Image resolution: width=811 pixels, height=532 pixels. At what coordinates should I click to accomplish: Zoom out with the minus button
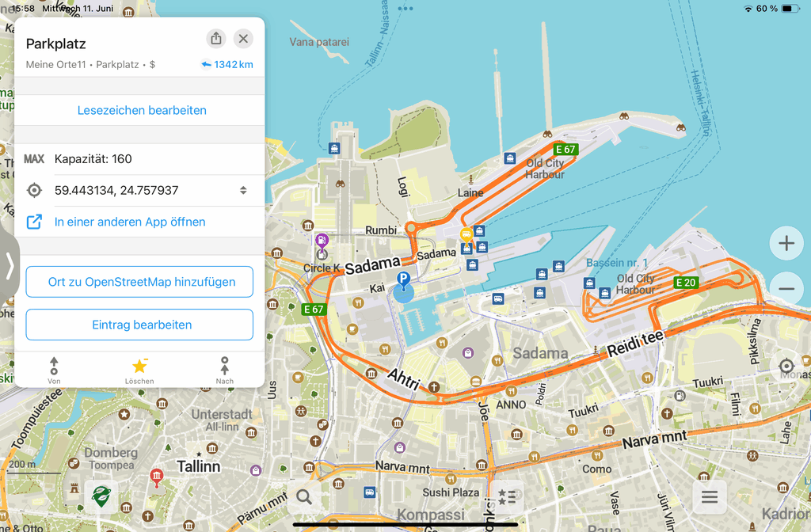[x=786, y=288]
